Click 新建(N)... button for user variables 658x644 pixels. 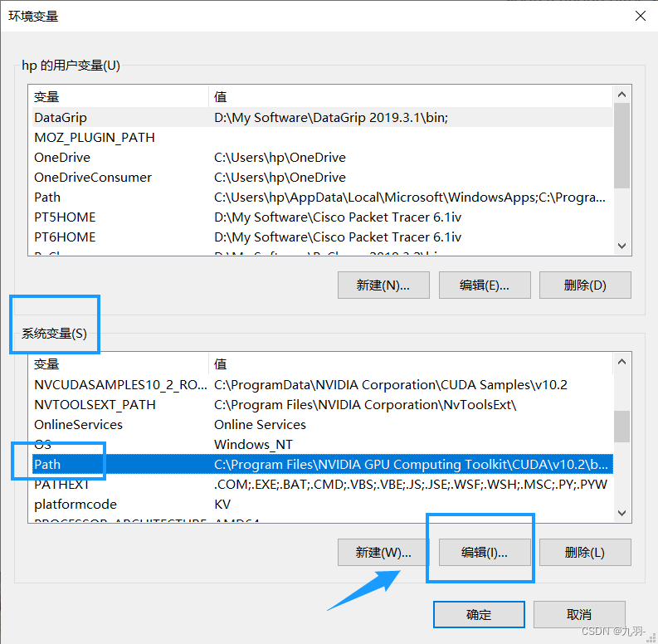(383, 285)
